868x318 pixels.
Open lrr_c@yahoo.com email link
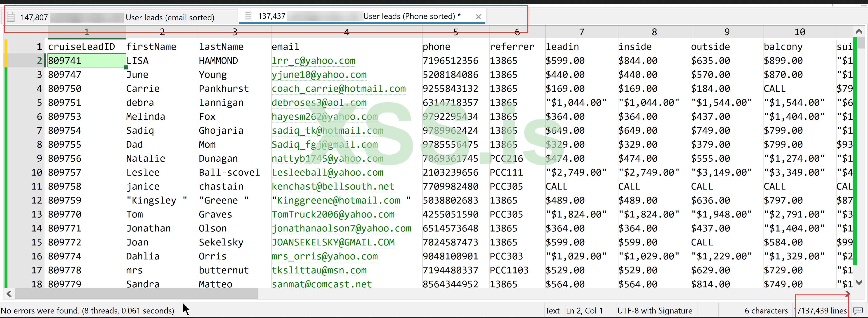313,60
